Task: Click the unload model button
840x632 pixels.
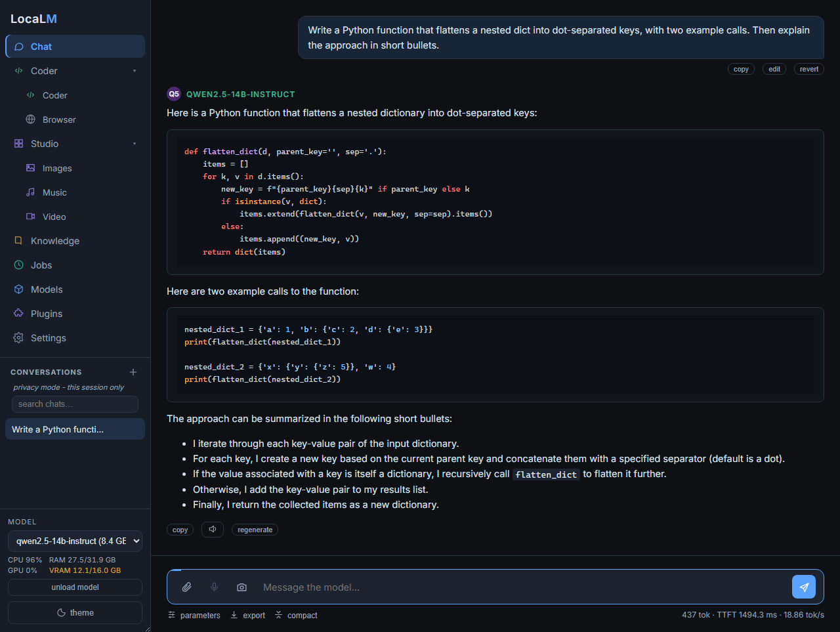Action: coord(75,587)
